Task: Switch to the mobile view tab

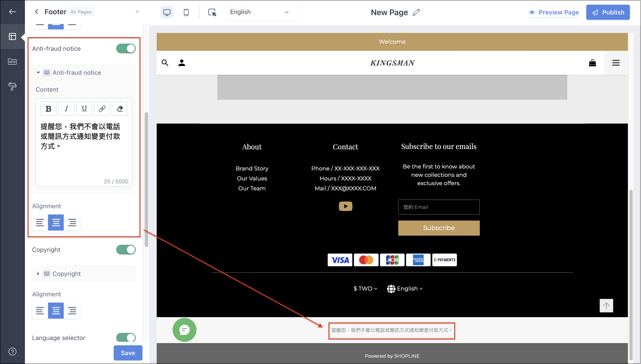Action: coord(186,12)
